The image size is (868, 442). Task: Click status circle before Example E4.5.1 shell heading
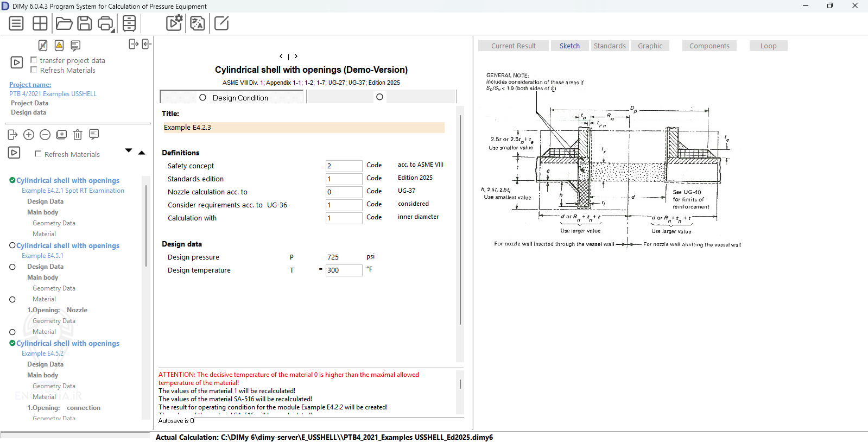[12, 245]
